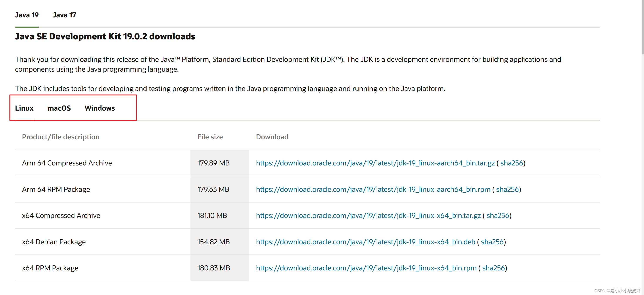Open the linux-x64 tar.gz download link
The image size is (644, 295).
pyautogui.click(x=368, y=216)
